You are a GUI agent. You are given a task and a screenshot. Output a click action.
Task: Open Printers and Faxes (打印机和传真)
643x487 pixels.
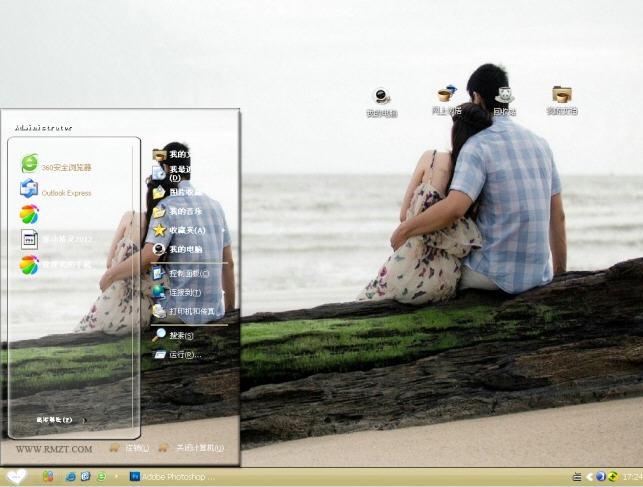[x=184, y=312]
